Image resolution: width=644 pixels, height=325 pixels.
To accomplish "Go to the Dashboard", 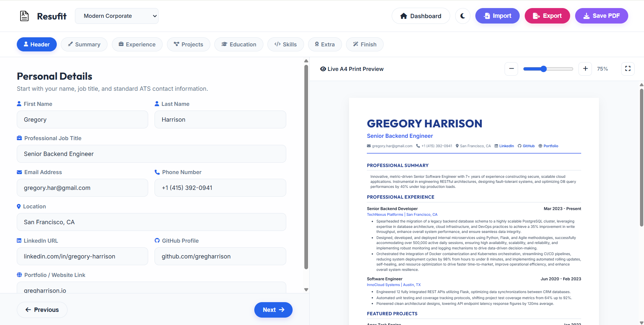I will click(421, 16).
